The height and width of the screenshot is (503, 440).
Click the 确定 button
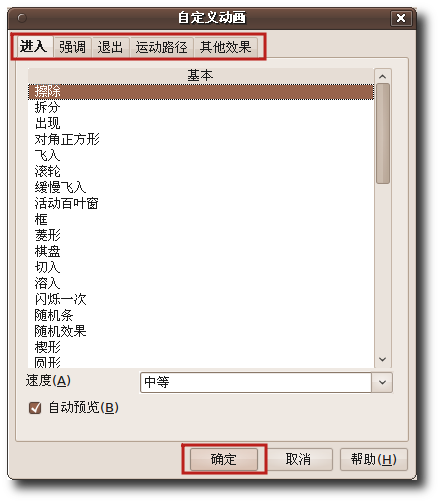(x=224, y=459)
